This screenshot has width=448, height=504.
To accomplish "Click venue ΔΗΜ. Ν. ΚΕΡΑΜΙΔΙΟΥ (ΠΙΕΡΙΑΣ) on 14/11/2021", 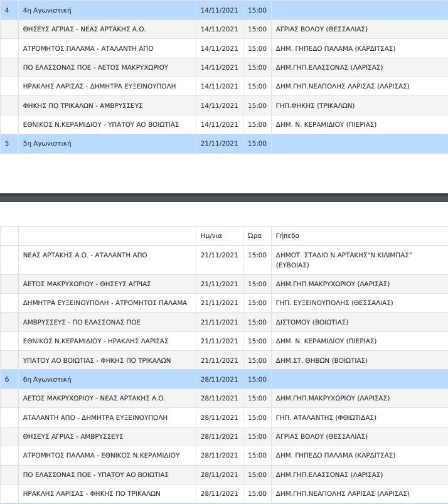I will 326,124.
